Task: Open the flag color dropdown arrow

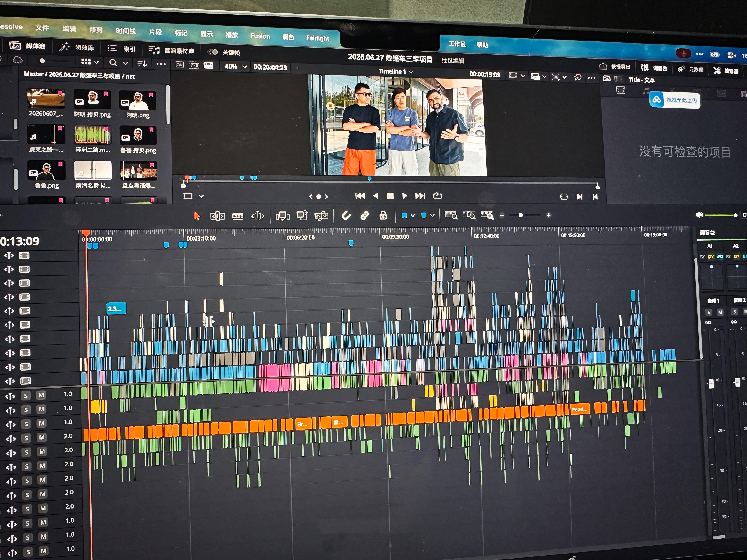Action: [x=412, y=216]
